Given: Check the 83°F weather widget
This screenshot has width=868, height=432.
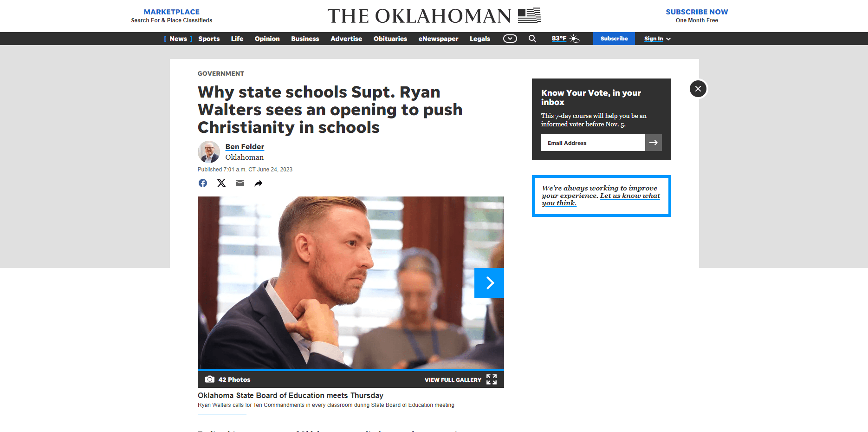Looking at the screenshot, I should pos(565,39).
